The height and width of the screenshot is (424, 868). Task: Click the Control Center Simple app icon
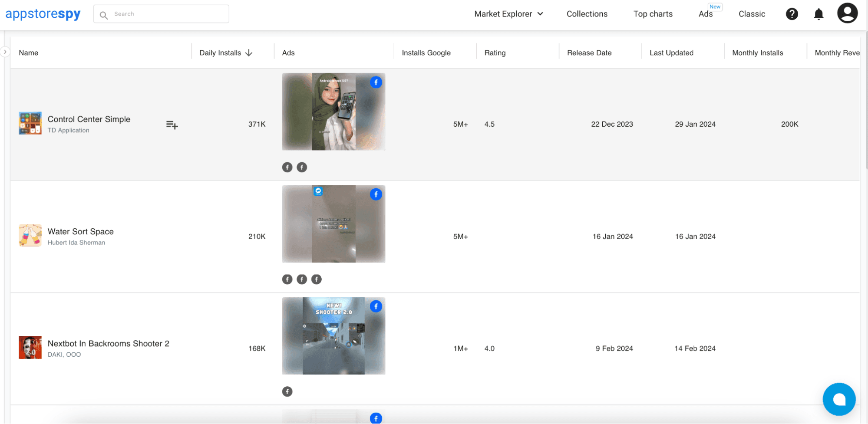coord(30,123)
